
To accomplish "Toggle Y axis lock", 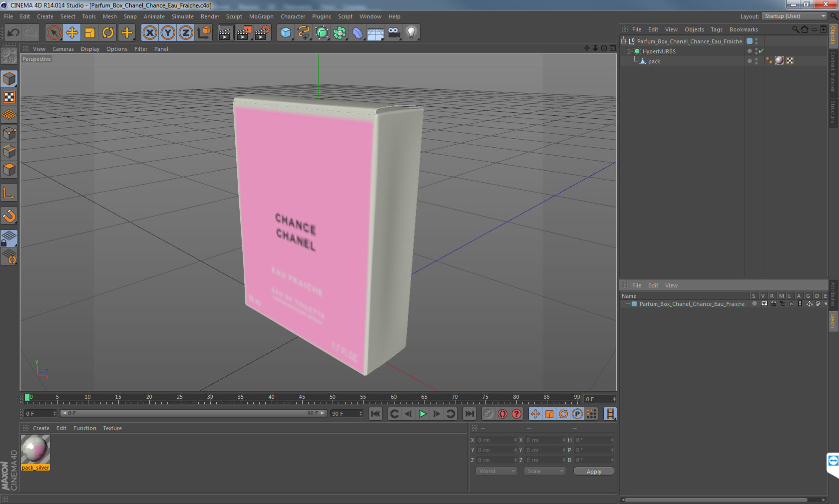I will (x=168, y=33).
